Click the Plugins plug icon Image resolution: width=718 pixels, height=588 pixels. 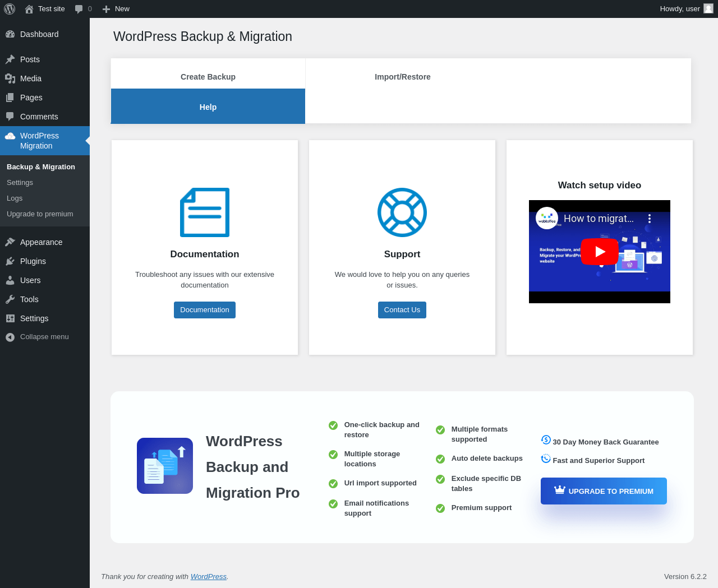click(x=10, y=261)
